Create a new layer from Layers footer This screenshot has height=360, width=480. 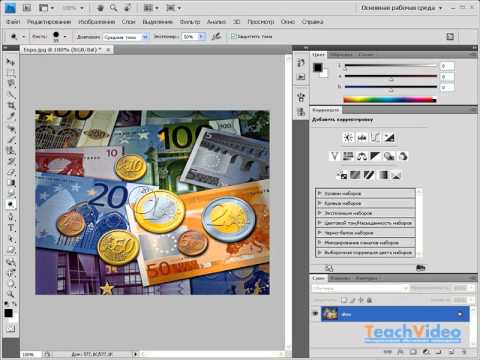451,352
